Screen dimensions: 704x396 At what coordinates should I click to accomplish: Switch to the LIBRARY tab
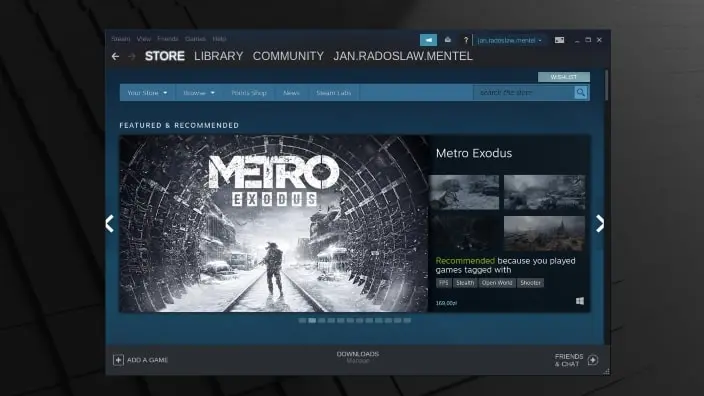tap(219, 56)
